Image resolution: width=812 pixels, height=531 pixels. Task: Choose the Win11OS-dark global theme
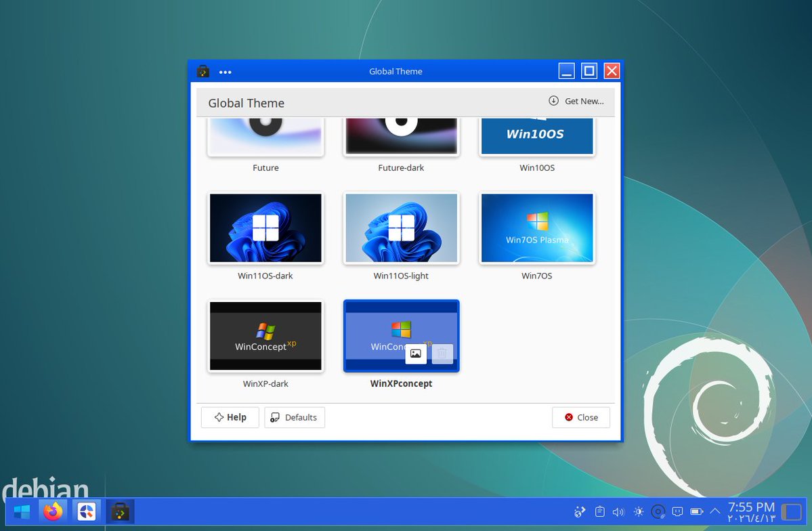[x=265, y=228]
